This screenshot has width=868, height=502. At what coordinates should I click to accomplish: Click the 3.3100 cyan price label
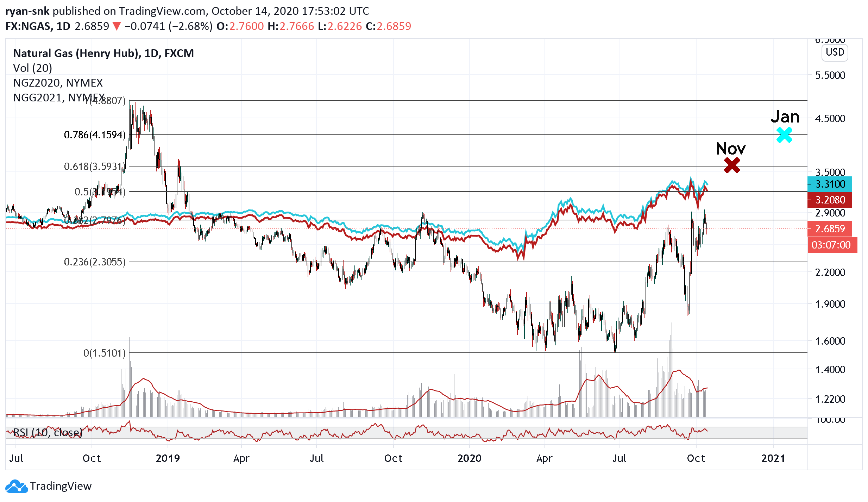(x=830, y=184)
